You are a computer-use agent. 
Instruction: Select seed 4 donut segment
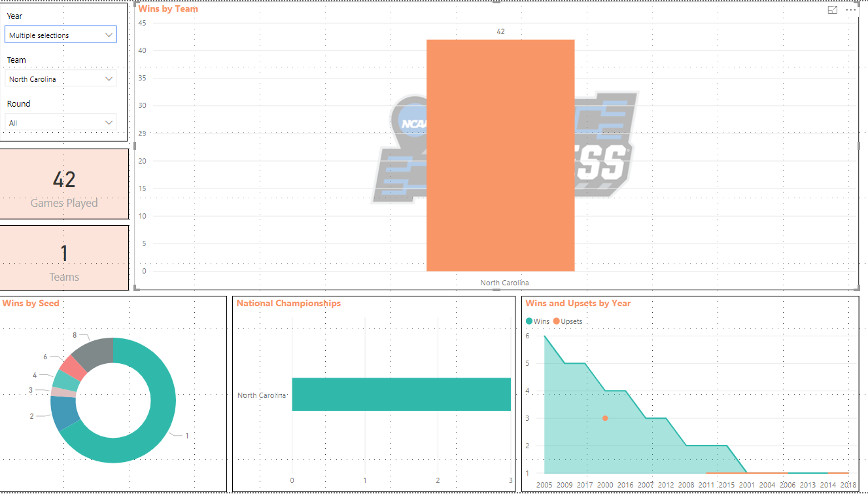[x=65, y=381]
